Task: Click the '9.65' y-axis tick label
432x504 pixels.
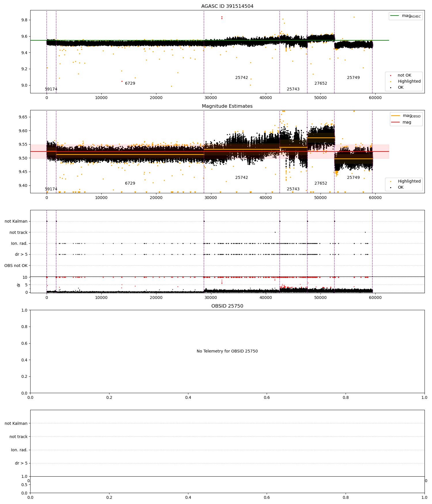Action: (x=23, y=117)
